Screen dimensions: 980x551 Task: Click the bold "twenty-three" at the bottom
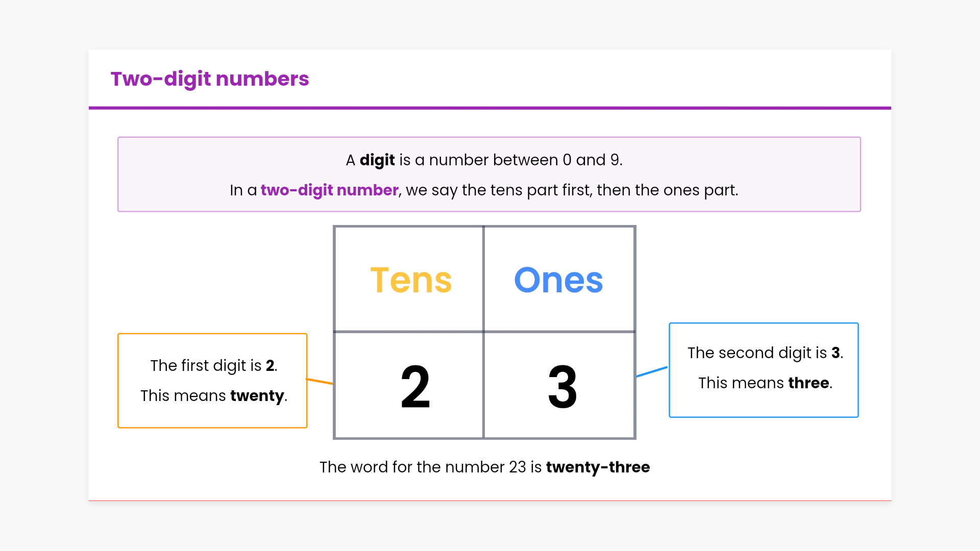598,467
